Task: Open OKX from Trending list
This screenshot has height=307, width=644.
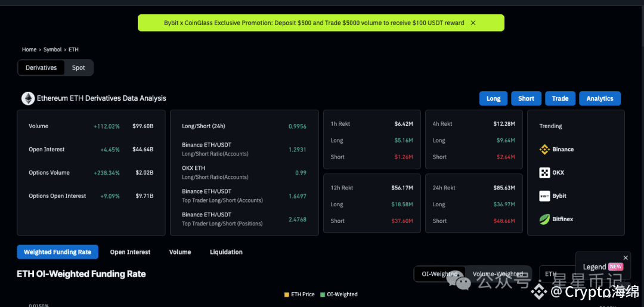Action: (552, 173)
